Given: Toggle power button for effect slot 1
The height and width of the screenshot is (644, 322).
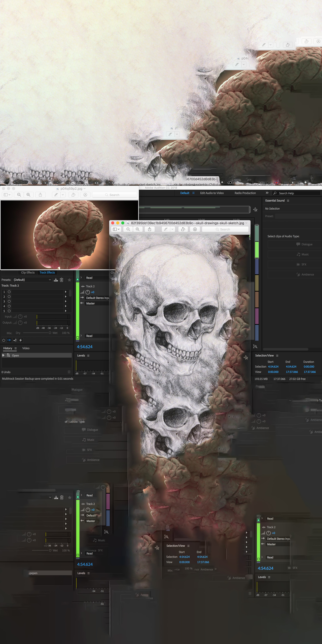Looking at the screenshot, I should coord(9,292).
